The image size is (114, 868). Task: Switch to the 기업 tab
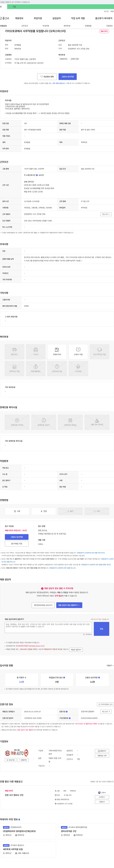(x=14, y=7)
